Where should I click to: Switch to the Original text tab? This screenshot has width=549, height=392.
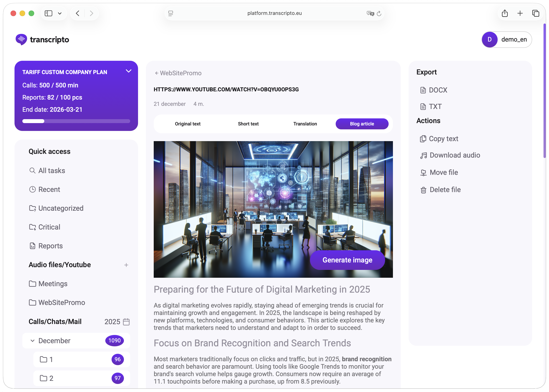188,124
